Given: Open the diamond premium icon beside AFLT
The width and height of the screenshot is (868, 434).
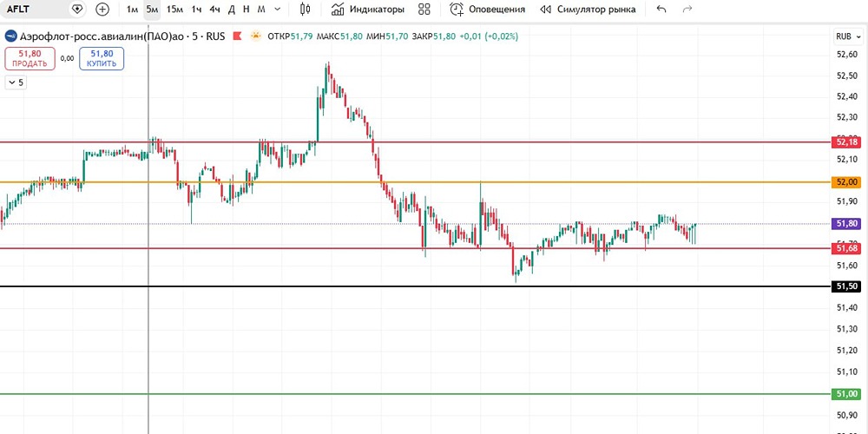Looking at the screenshot, I should [x=77, y=10].
